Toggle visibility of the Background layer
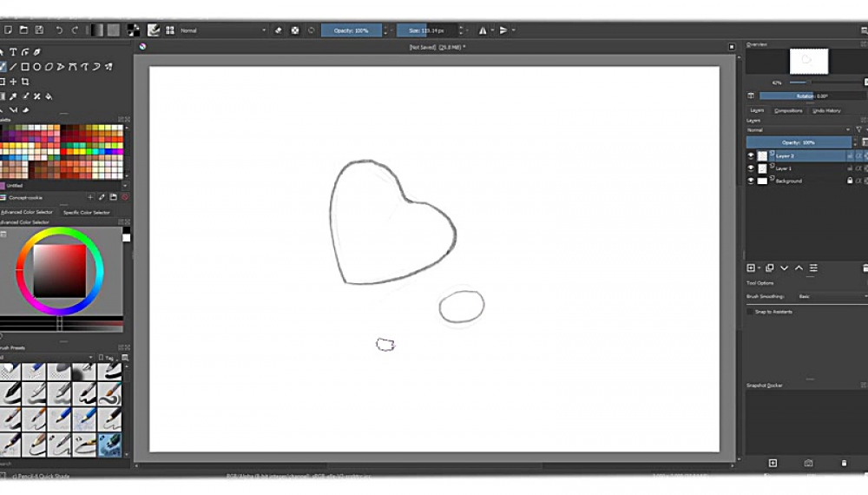This screenshot has height=495, width=868. (x=752, y=181)
